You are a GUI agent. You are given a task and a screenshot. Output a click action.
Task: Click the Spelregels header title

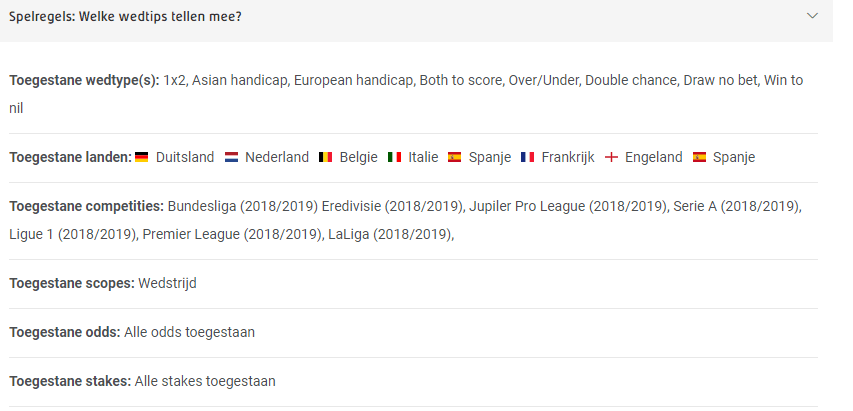coord(125,16)
